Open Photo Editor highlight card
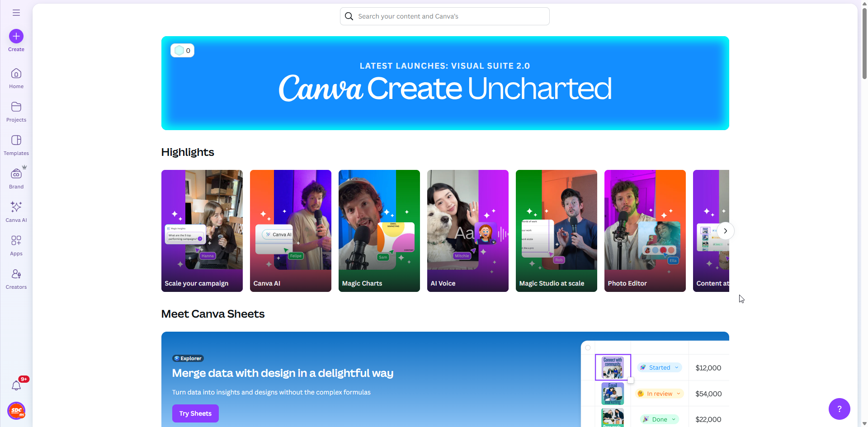The width and height of the screenshot is (868, 427). tap(645, 231)
